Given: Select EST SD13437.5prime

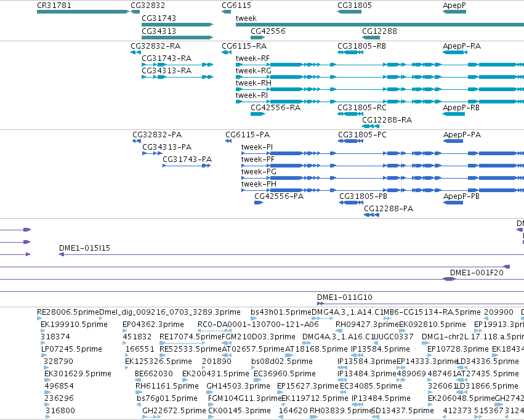Looking at the screenshot, I should pyautogui.click(x=375, y=417).
